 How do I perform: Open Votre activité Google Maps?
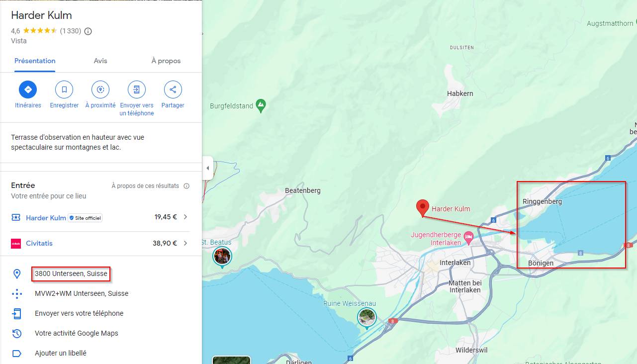coord(77,333)
